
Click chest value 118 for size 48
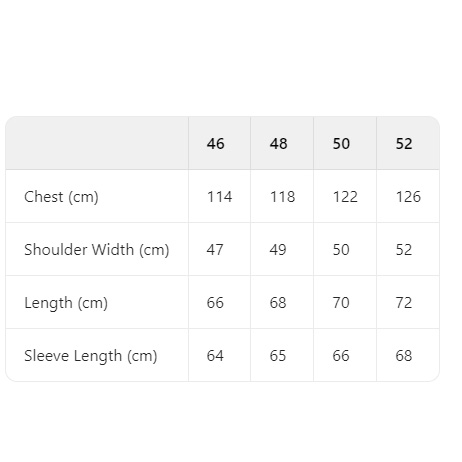point(282,197)
